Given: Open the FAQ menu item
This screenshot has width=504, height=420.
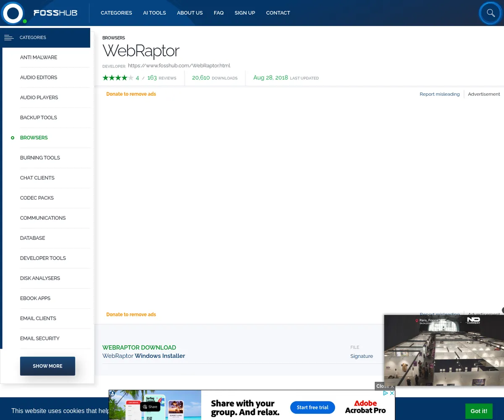Looking at the screenshot, I should (x=218, y=13).
